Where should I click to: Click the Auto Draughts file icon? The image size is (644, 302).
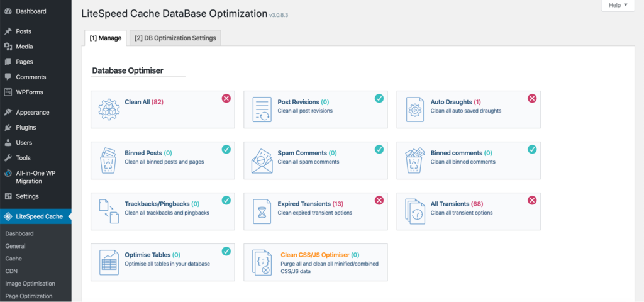tap(415, 109)
